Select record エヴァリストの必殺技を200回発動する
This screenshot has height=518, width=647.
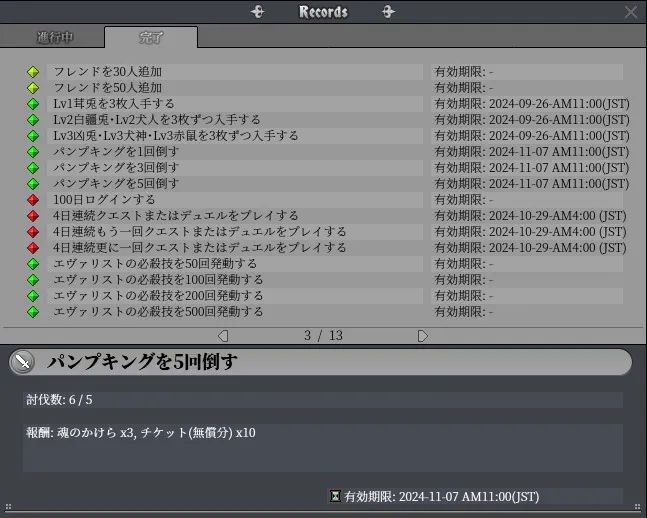(x=235, y=296)
